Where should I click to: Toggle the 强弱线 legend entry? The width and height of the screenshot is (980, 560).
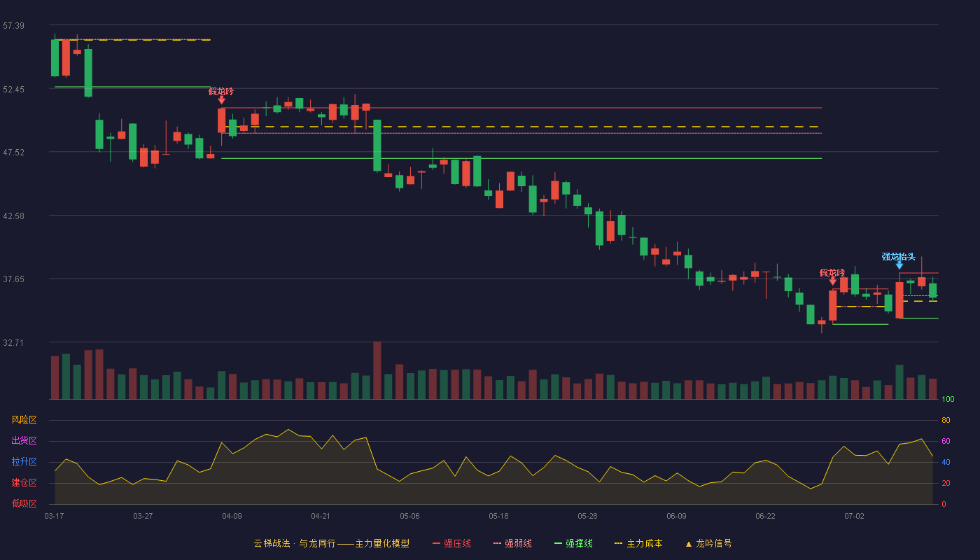click(512, 543)
